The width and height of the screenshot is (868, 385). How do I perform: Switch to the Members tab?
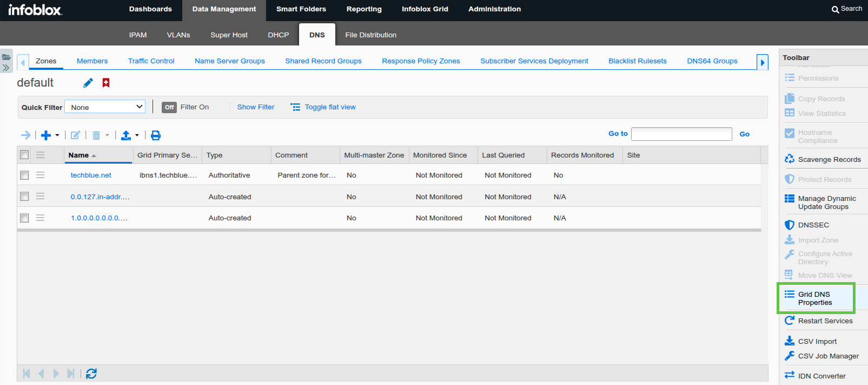[92, 61]
